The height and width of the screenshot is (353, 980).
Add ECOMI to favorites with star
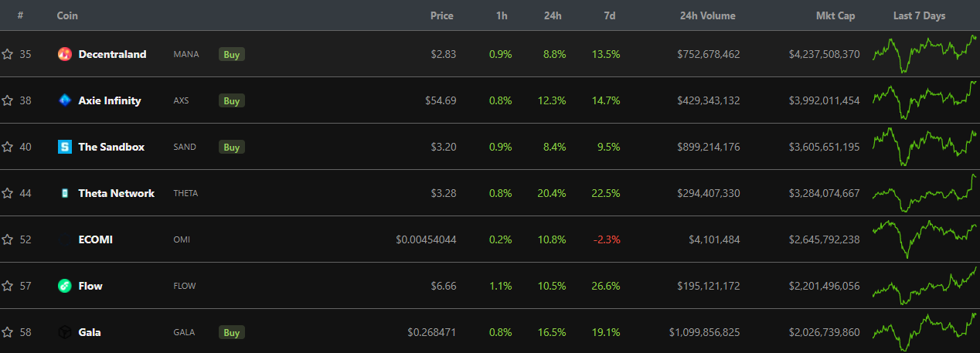tap(8, 239)
